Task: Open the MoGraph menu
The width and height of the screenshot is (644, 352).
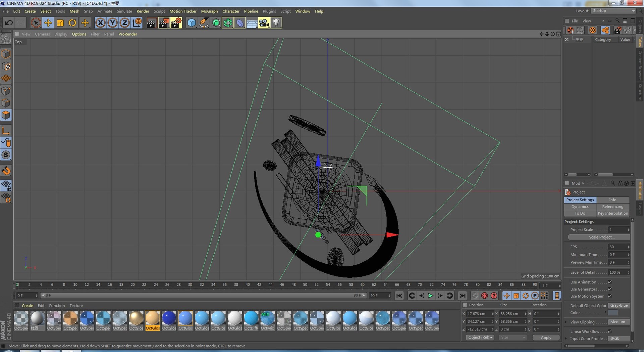Action: pyautogui.click(x=209, y=11)
